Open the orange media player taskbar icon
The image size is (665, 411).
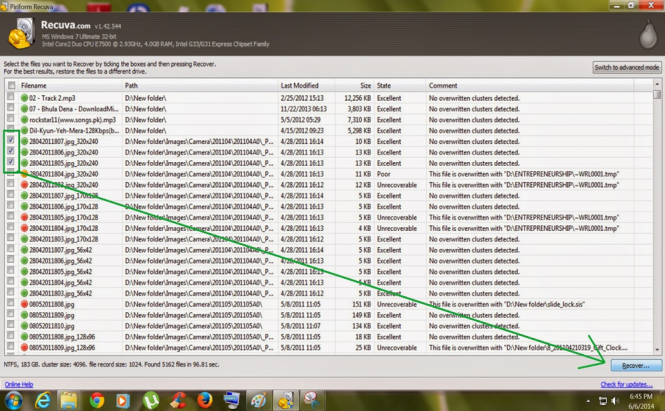tap(123, 400)
